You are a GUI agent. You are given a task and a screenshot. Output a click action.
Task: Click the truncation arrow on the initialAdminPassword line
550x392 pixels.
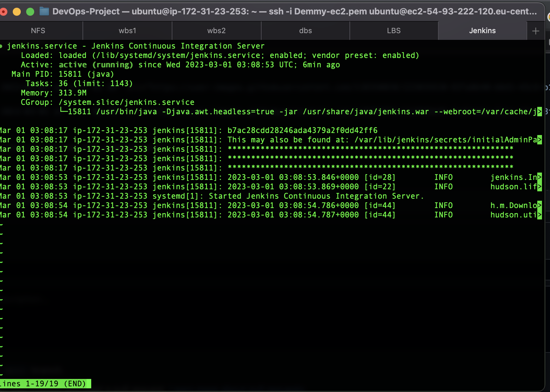pos(540,140)
